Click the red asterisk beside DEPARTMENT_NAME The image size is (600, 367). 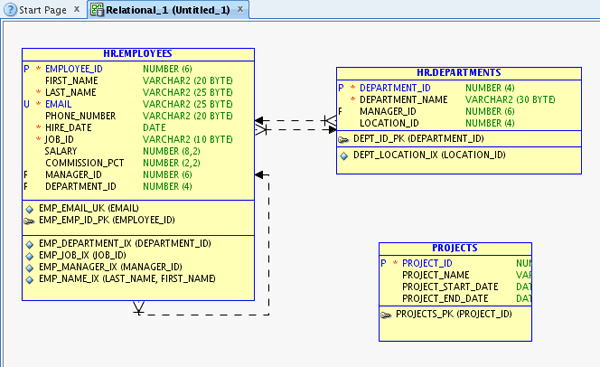coord(353,99)
